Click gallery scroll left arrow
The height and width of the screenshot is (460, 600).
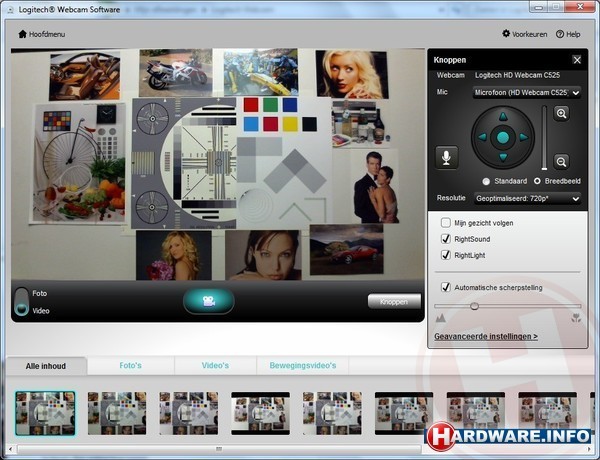10,449
